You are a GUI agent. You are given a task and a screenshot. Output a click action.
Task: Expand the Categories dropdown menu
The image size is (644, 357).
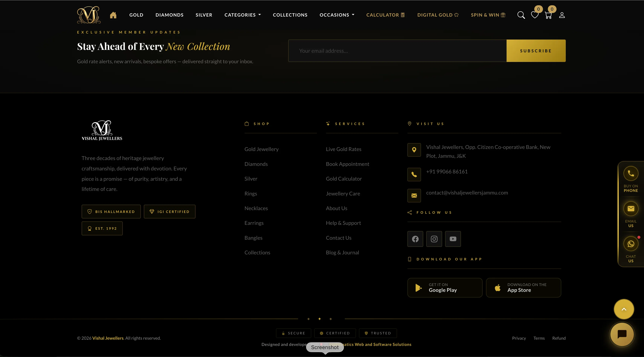coord(242,15)
